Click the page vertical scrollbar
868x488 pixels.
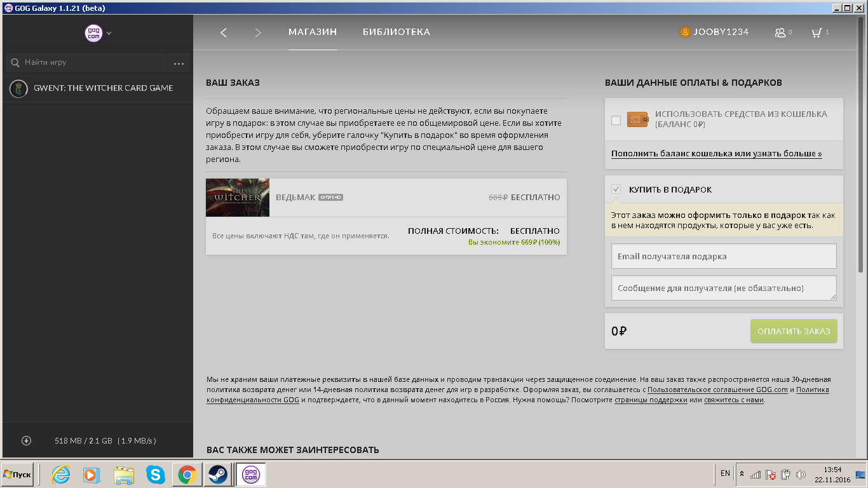861,146
